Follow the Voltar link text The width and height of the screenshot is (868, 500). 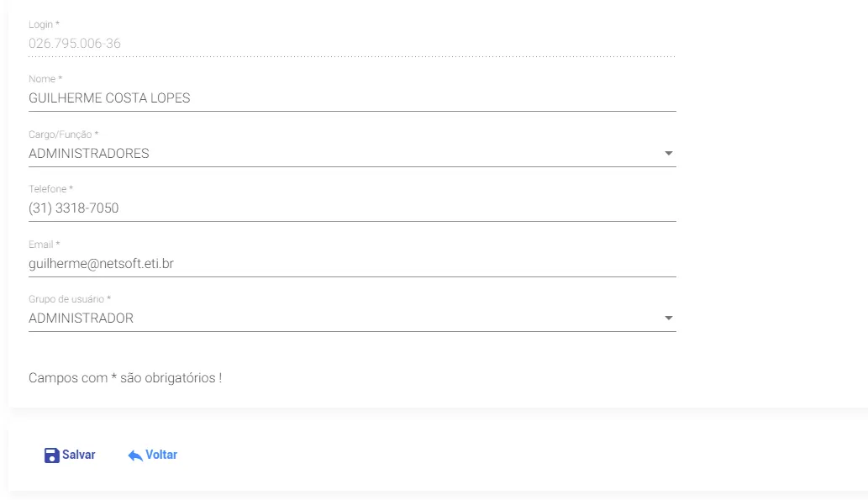point(161,455)
